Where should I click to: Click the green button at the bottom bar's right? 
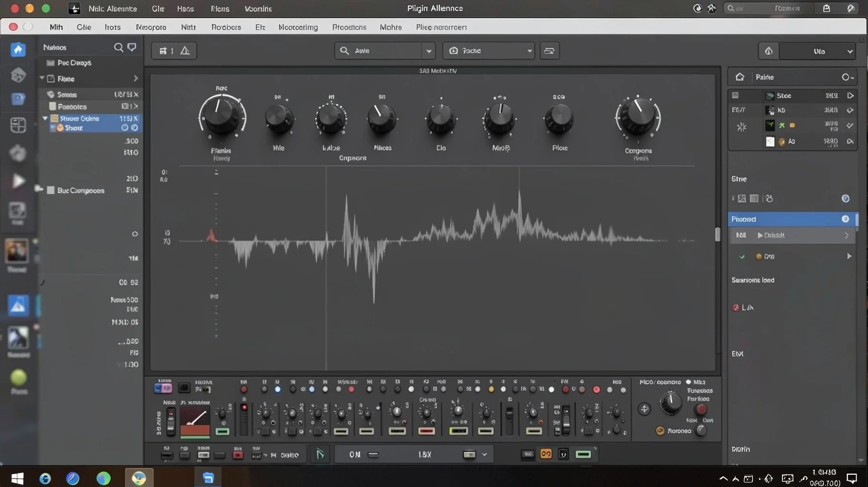tap(583, 454)
